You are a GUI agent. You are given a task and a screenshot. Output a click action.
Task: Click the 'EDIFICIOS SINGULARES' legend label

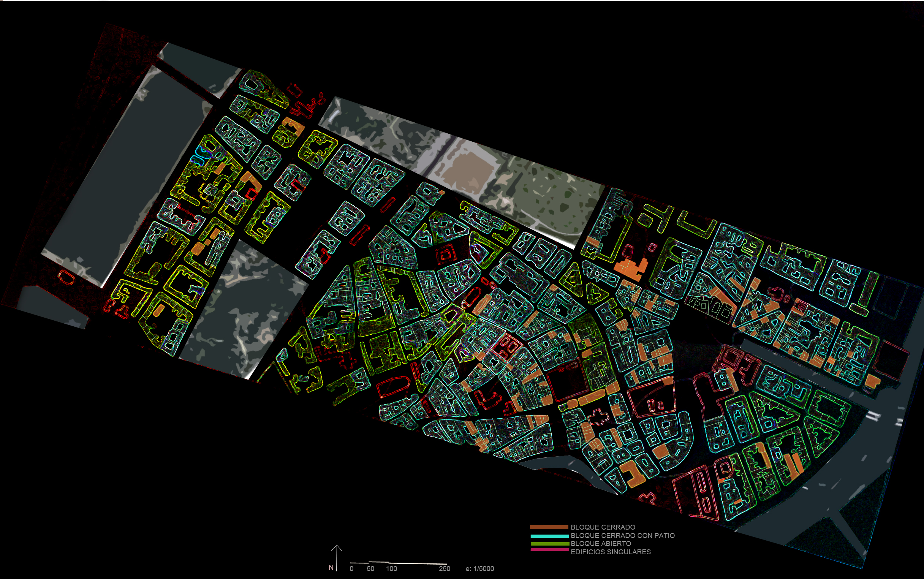coord(611,552)
